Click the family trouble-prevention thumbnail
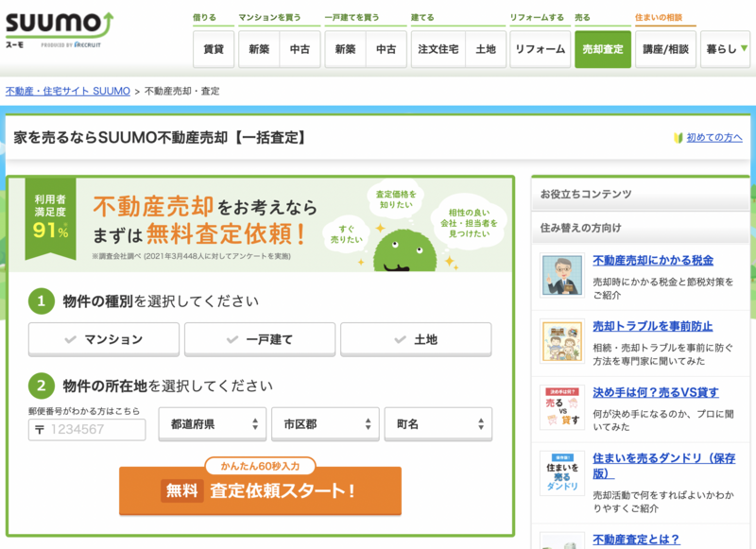The height and width of the screenshot is (549, 756). point(562,341)
